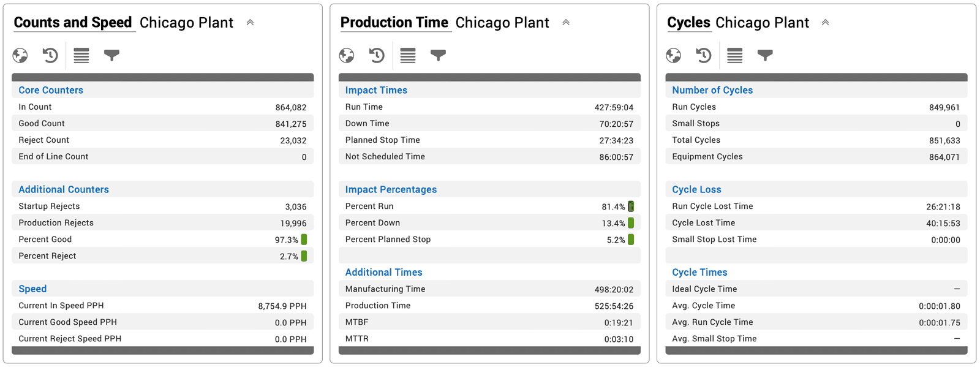The height and width of the screenshot is (367, 980).
Task: Open the filter funnel in Production Time panel
Action: tap(438, 55)
